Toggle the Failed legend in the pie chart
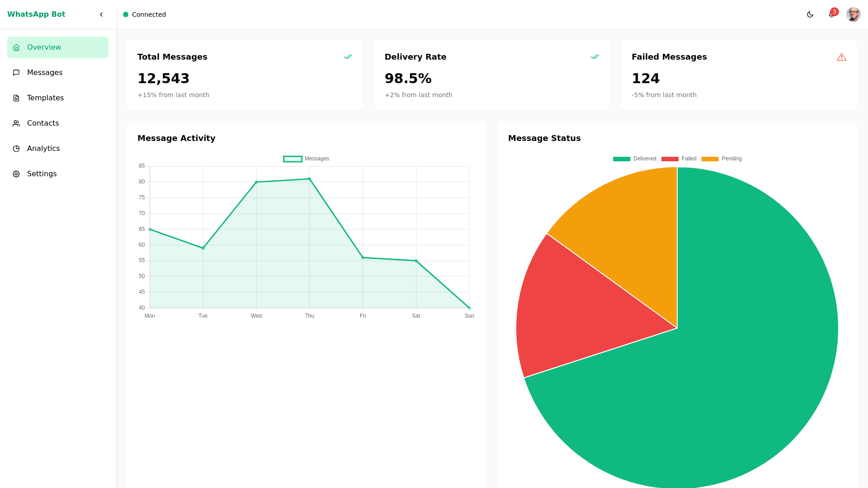Screen dimensions: 868x488 tap(679, 159)
